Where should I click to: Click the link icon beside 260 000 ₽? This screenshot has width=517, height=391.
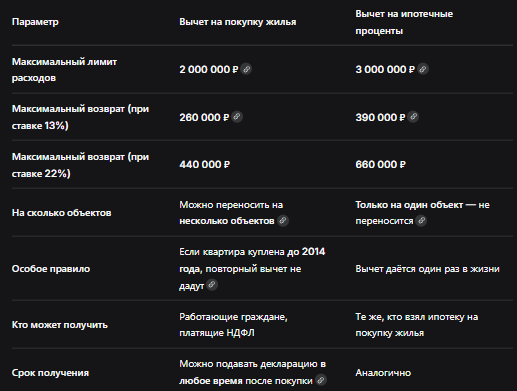(237, 117)
